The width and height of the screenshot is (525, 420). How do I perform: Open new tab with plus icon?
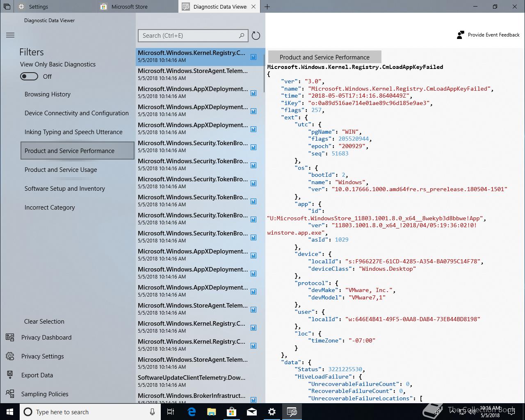tap(267, 7)
